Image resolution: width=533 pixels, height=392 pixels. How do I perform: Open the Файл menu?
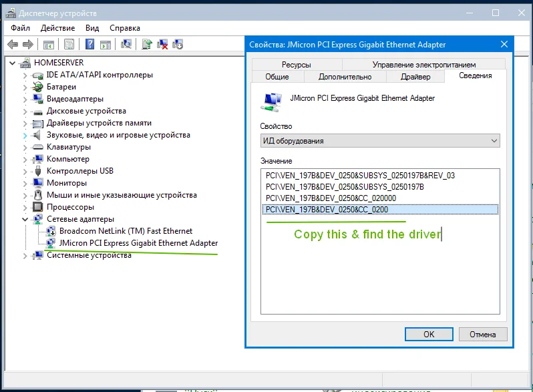tap(21, 28)
